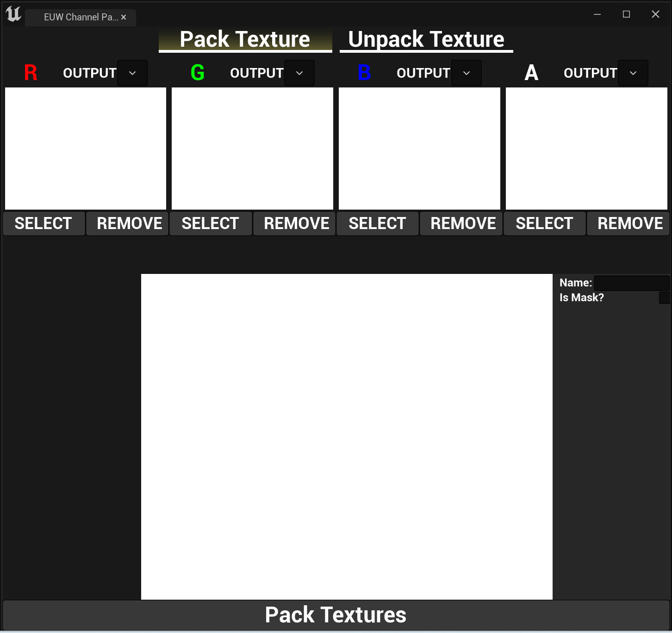Click SELECT under the R channel
This screenshot has height=633, width=672.
44,223
